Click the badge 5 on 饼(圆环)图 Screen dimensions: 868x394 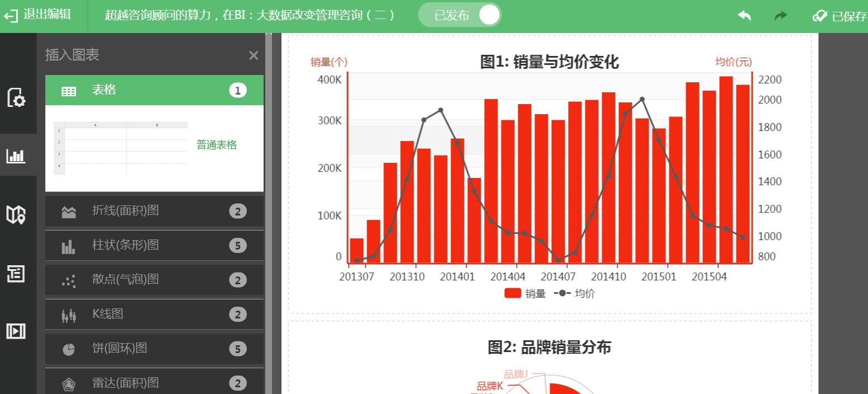[238, 349]
